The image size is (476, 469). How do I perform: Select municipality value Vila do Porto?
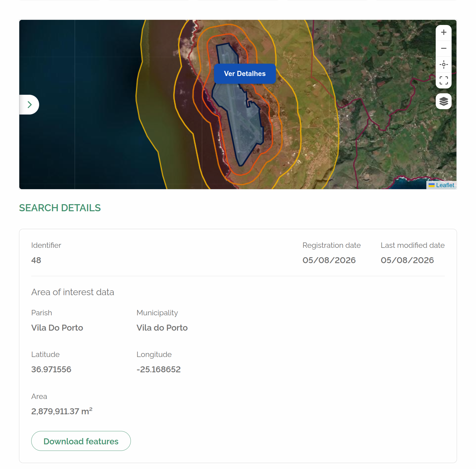click(x=162, y=328)
